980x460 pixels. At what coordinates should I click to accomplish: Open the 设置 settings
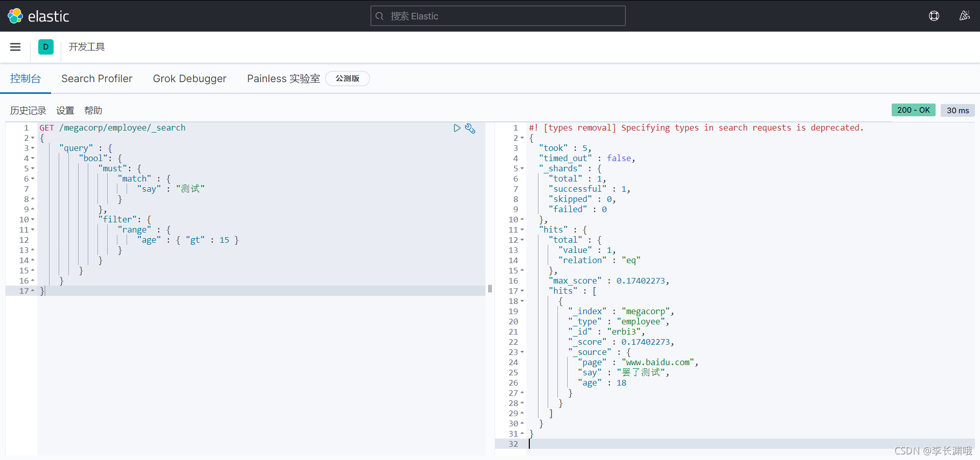65,111
